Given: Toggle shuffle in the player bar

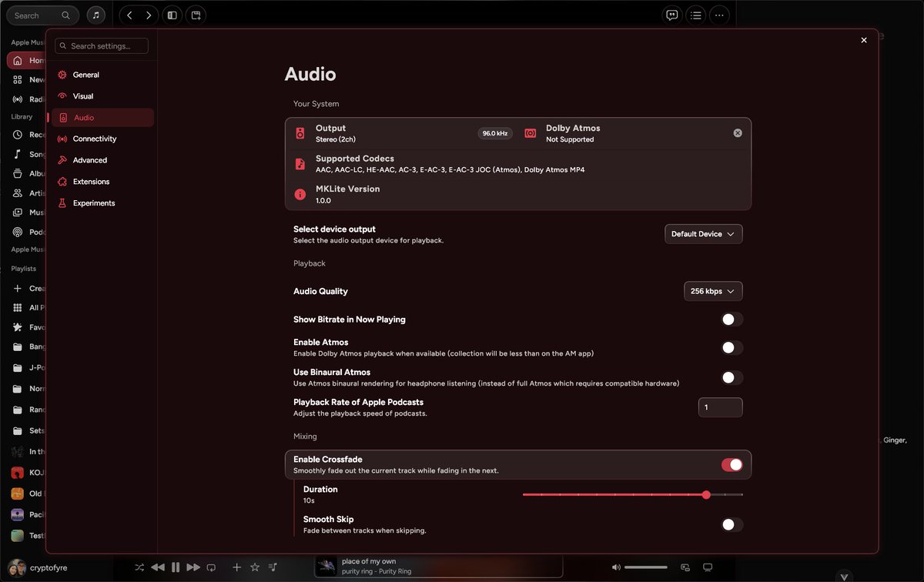Looking at the screenshot, I should [139, 567].
